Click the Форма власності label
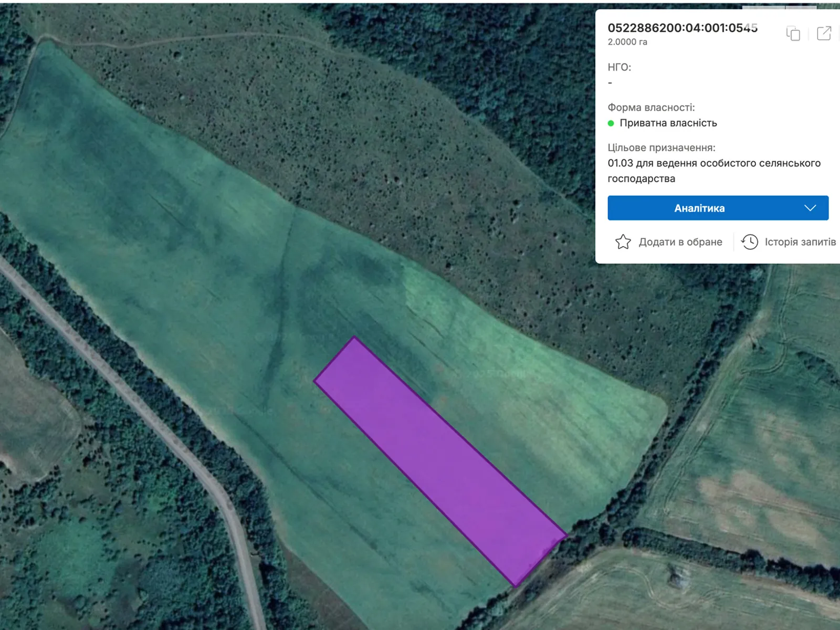 (651, 108)
